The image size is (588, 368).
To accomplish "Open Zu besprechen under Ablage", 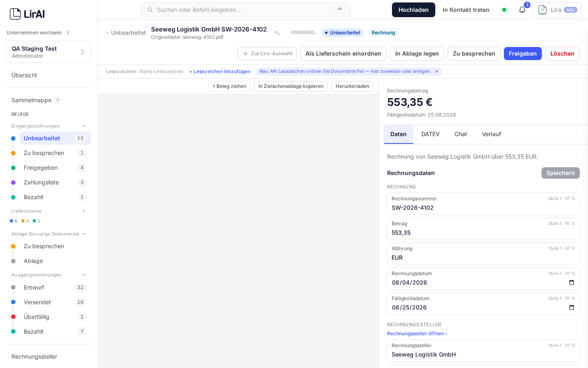I will (55, 246).
